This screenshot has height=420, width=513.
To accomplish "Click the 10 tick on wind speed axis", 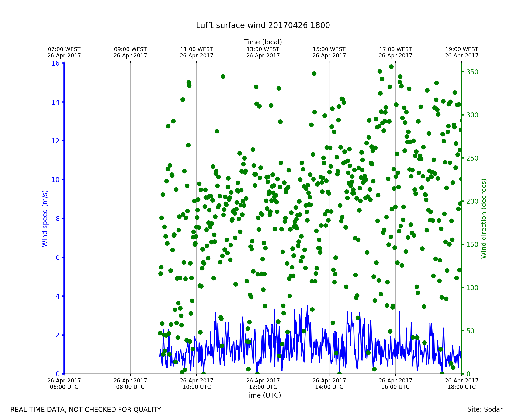I will (x=55, y=180).
